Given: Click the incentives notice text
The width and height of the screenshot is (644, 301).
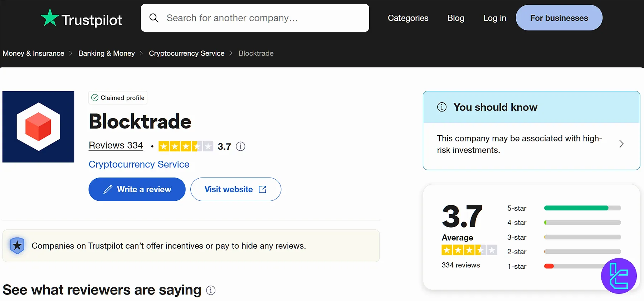Looking at the screenshot, I should click(169, 246).
